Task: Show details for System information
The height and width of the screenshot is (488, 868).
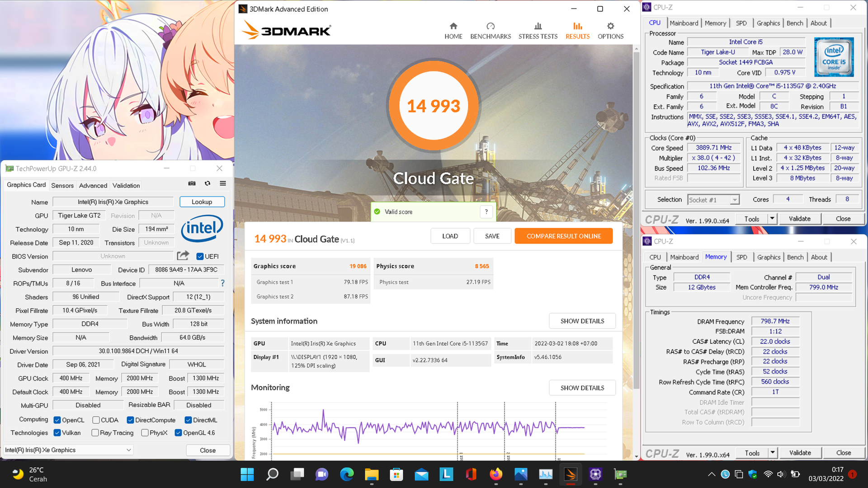Action: click(x=582, y=321)
